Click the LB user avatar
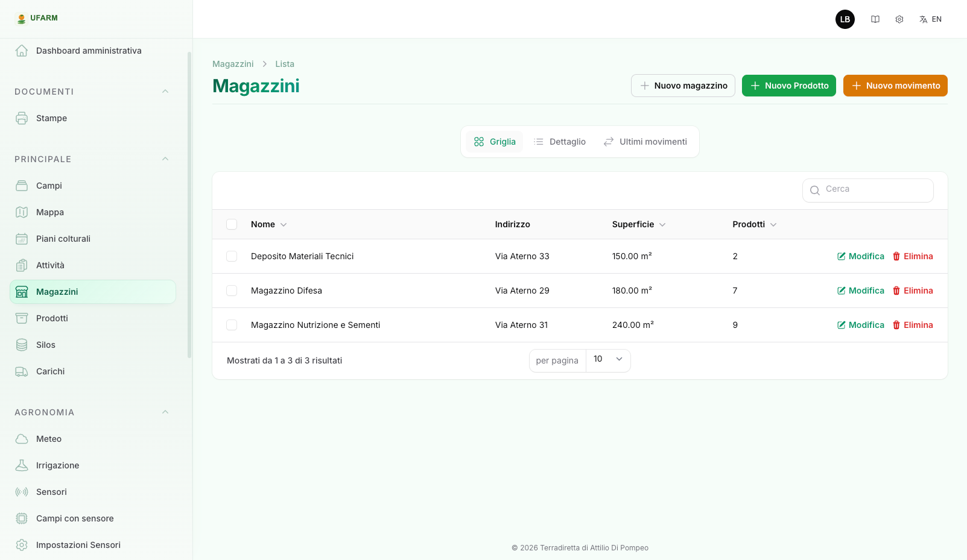Viewport: 967px width, 560px height. click(x=845, y=19)
